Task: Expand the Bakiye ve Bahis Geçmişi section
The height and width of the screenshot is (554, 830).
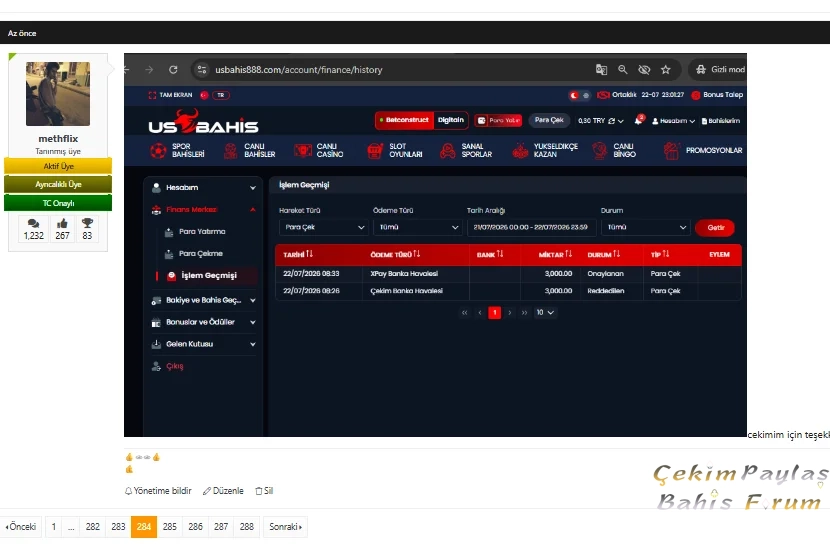Action: click(x=204, y=300)
